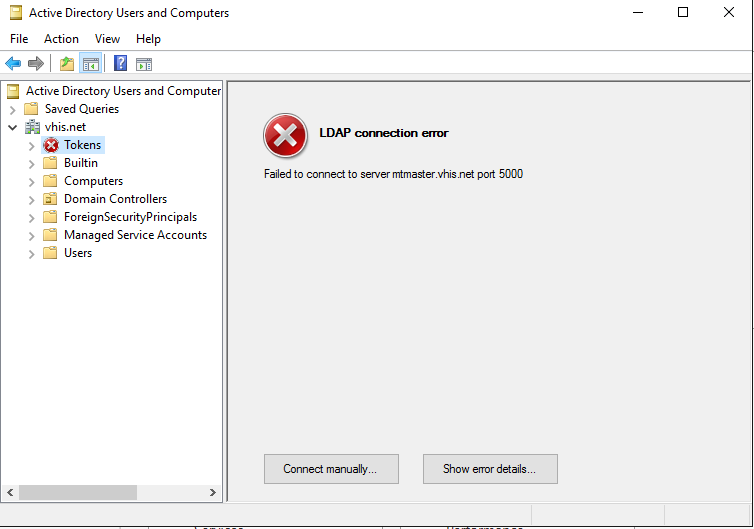Select root Active Directory Users and Computers label
Viewport: 754px width, 529px height.
pyautogui.click(x=124, y=91)
